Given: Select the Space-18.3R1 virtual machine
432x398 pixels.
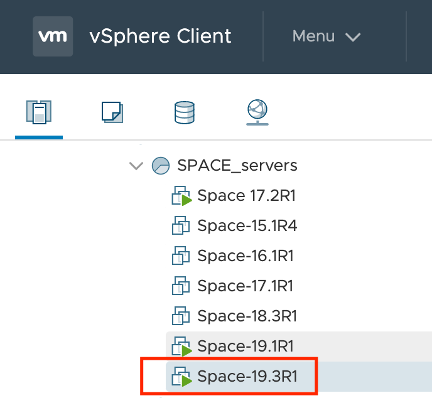Looking at the screenshot, I should 247,316.
